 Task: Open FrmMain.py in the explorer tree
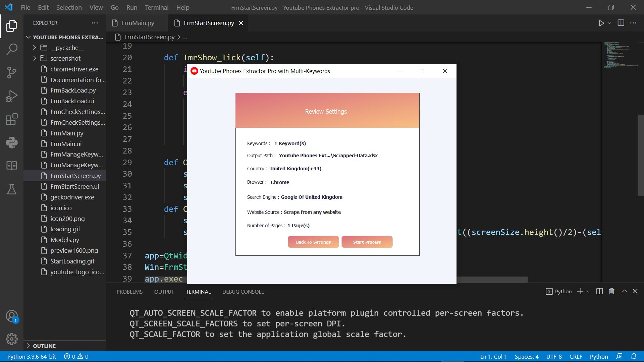point(65,133)
